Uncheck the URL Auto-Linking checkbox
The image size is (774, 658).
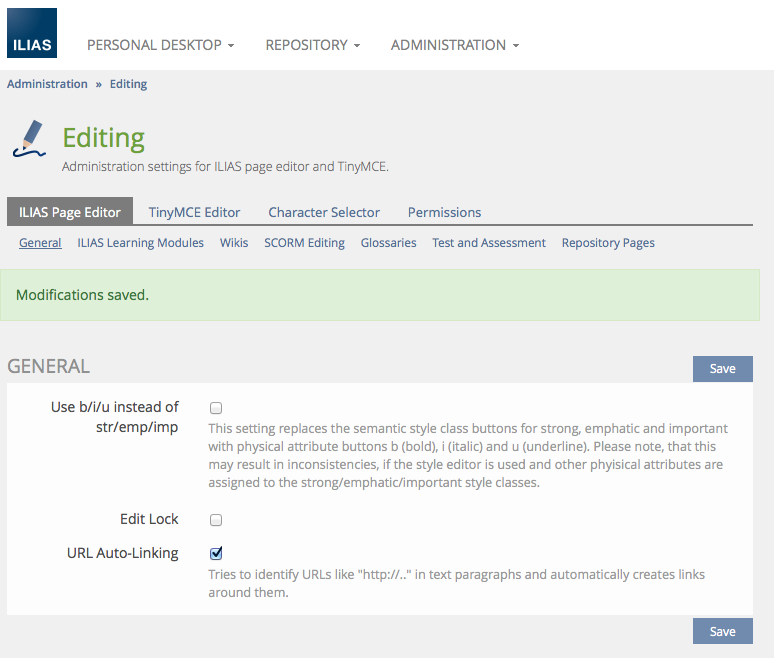click(x=216, y=553)
